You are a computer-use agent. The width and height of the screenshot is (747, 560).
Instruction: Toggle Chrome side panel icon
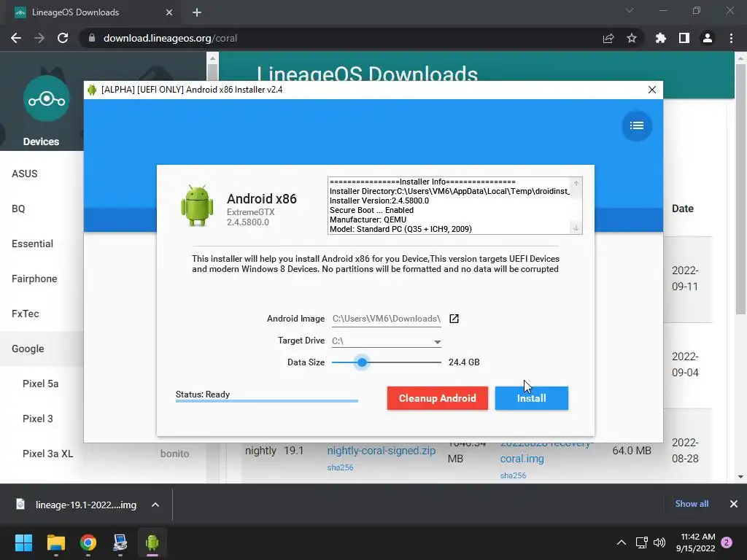684,38
